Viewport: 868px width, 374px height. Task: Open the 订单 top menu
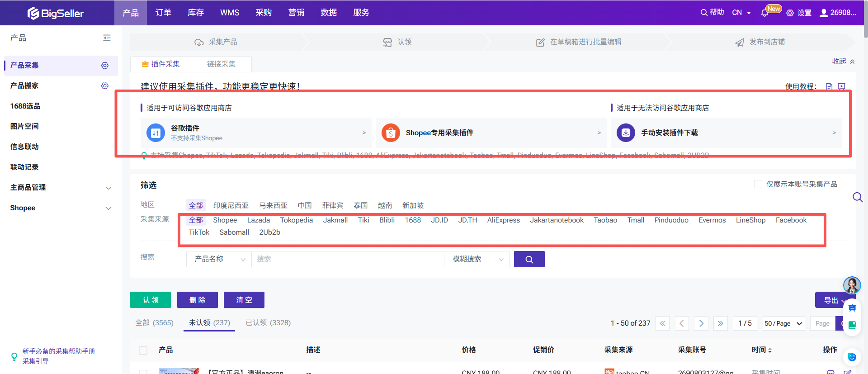click(x=163, y=13)
